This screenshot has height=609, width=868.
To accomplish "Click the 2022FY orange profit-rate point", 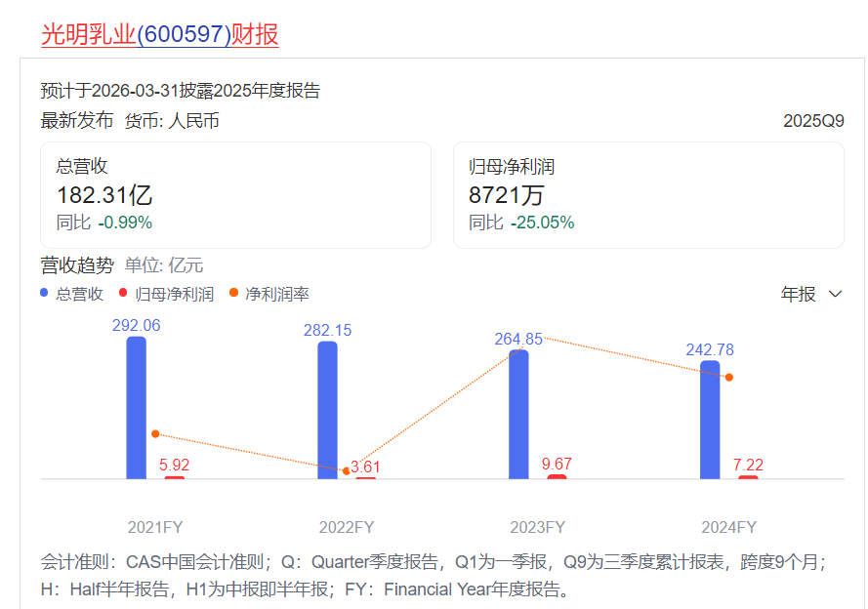I will pos(347,471).
